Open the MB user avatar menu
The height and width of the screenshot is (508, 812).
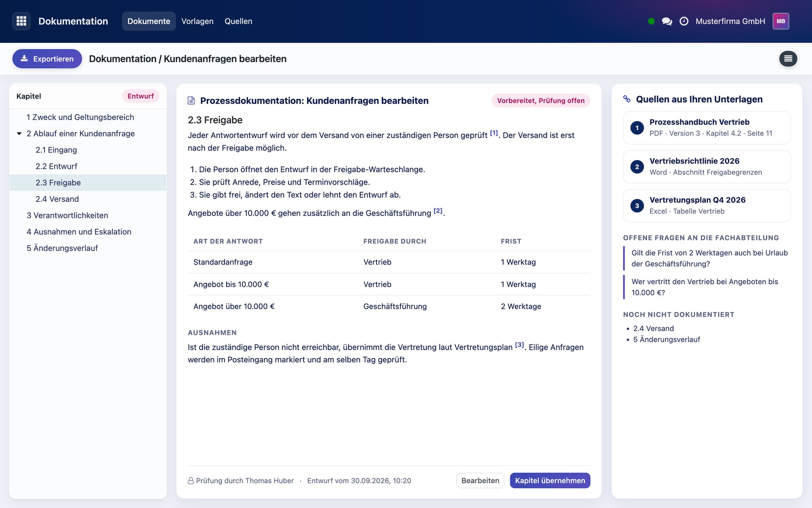coord(781,21)
